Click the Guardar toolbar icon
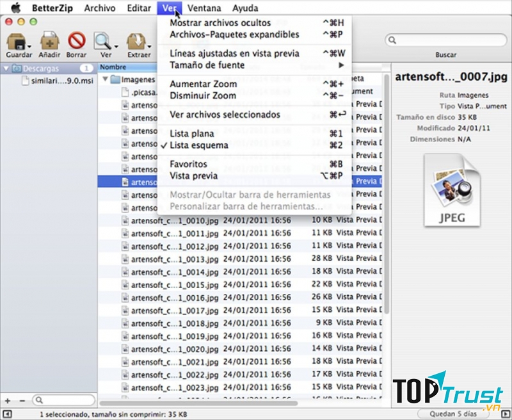Screen dimensions: 512x420 (x=17, y=41)
